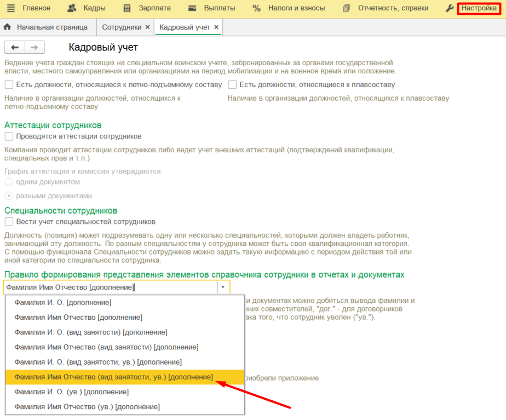Click the Специальности сотрудников section heading
506x420 pixels.
click(61, 211)
